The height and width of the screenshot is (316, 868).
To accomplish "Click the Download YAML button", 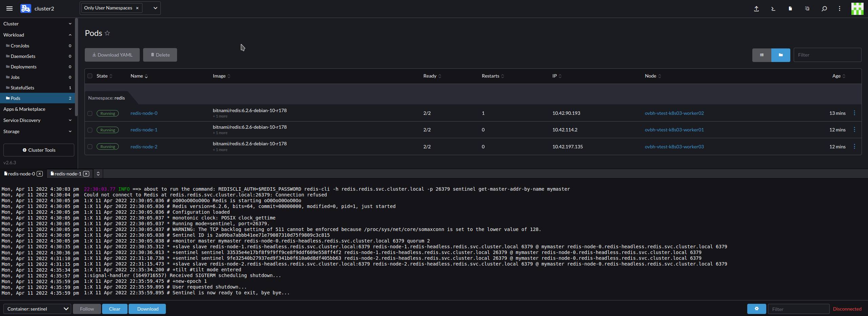I will click(112, 55).
